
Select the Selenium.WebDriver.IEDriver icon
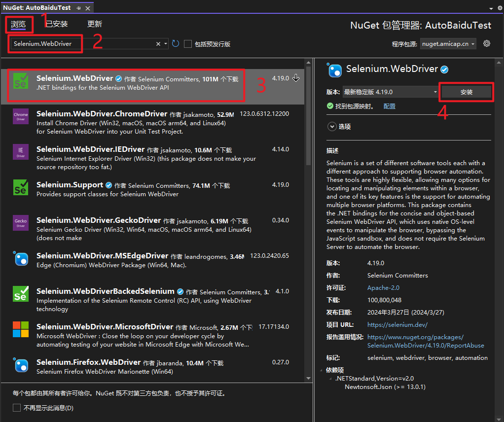[21, 152]
